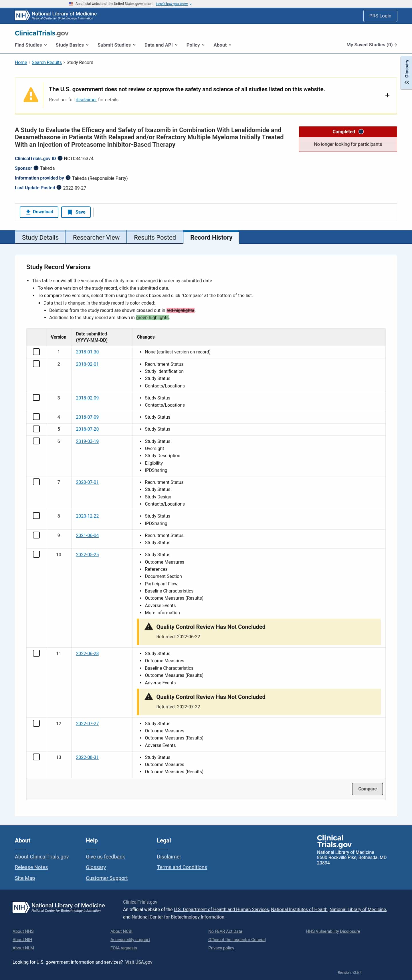412x980 pixels.
Task: Open the 2022-08-31 version link
Action: (x=87, y=757)
